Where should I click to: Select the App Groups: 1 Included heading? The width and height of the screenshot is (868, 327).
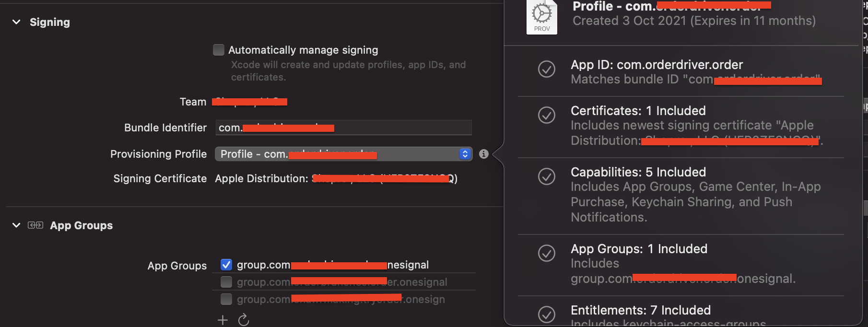[639, 249]
